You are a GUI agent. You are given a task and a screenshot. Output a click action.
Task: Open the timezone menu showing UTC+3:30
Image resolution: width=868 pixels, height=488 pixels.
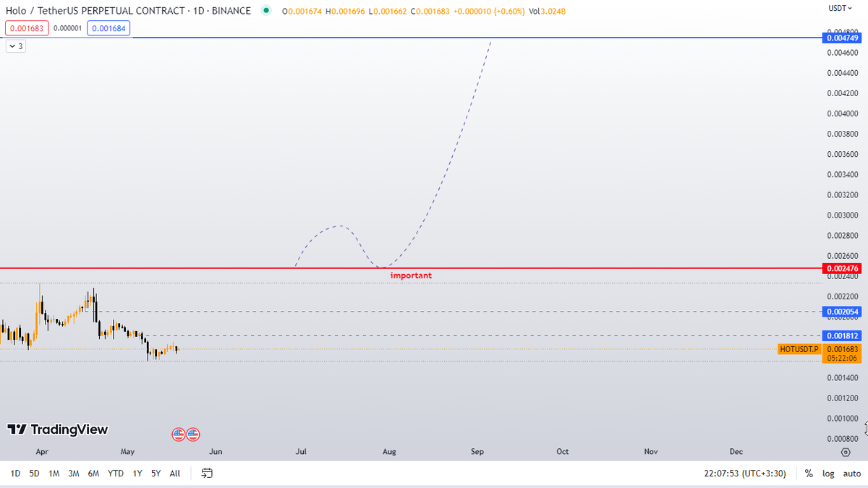[754, 474]
